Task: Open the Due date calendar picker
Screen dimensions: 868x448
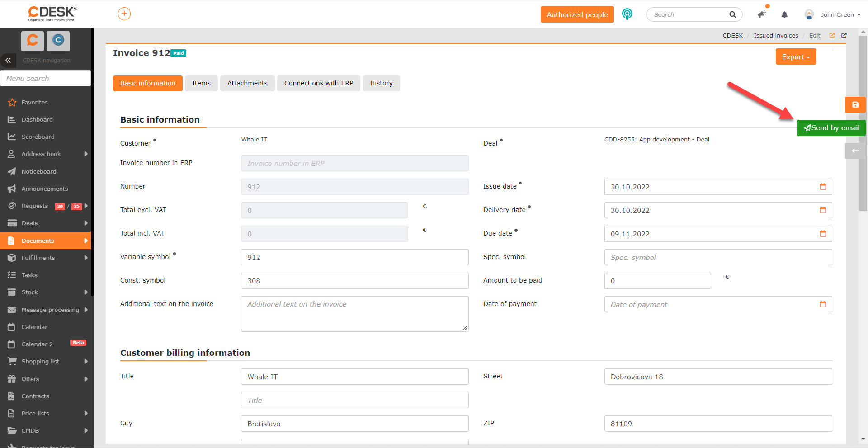Action: click(x=823, y=234)
